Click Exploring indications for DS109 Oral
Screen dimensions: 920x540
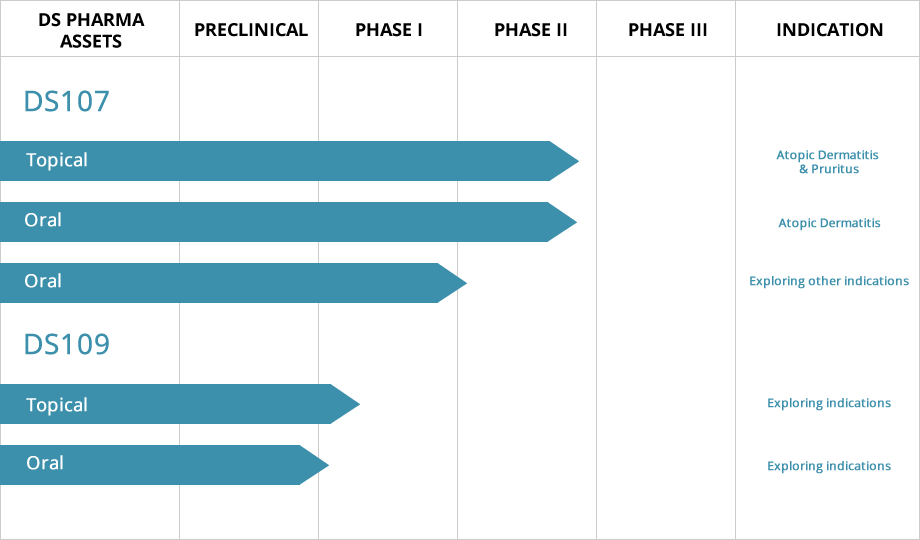tap(829, 466)
